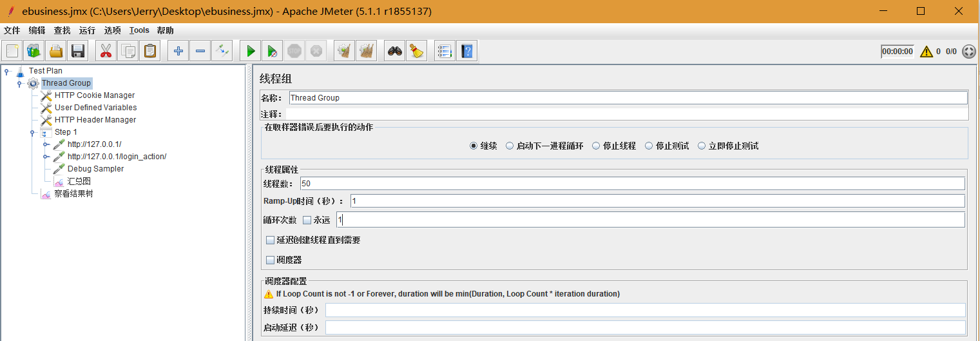Viewport: 980px width, 341px height.
Task: Click the 线程数 field showing 50
Action: coord(632,184)
